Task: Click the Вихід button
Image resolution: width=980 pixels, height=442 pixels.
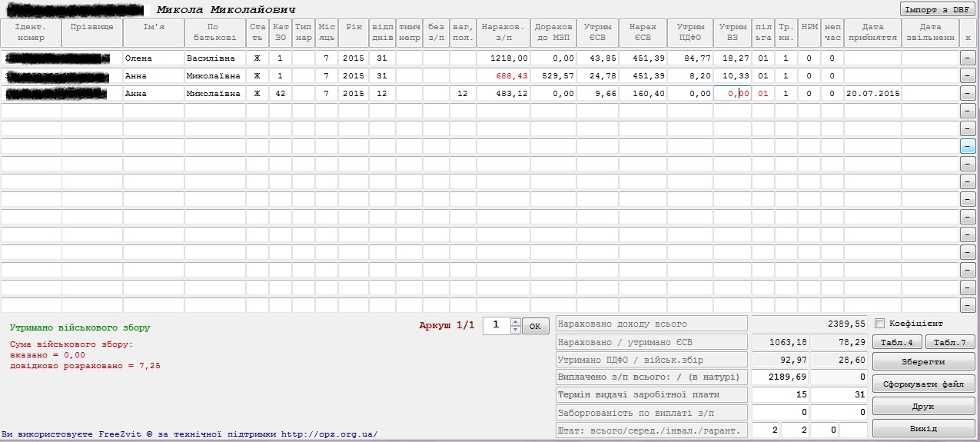Action: [923, 428]
